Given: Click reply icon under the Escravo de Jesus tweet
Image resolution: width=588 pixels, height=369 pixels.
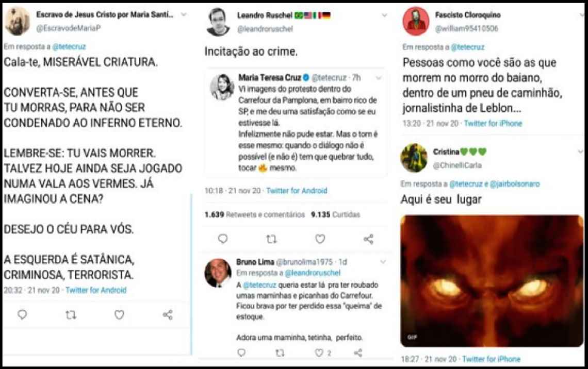Looking at the screenshot, I should tap(22, 315).
